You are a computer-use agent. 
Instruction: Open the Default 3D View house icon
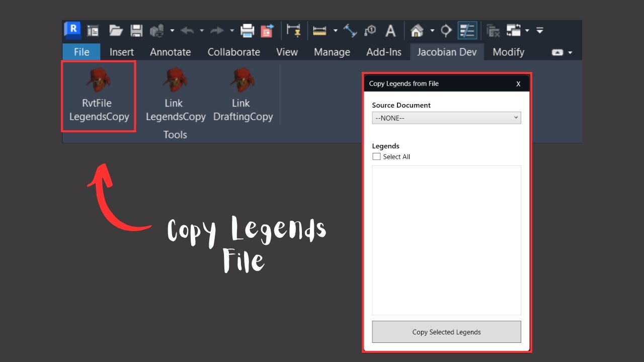pyautogui.click(x=417, y=31)
